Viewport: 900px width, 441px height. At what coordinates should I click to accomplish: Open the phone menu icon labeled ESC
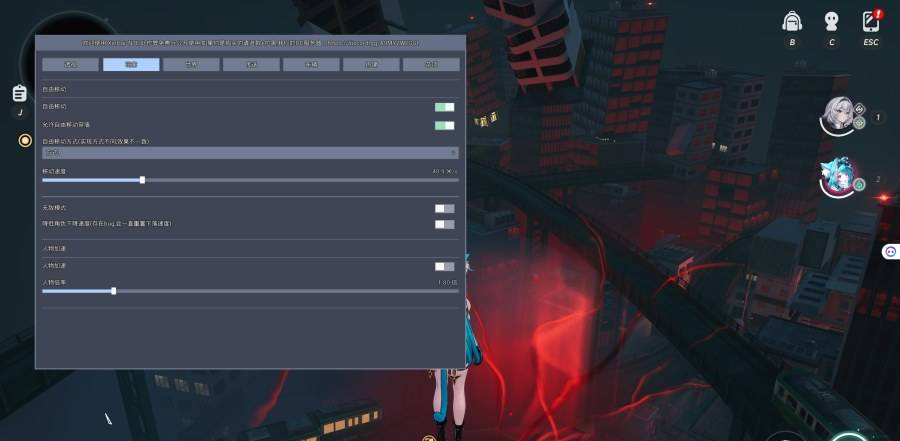point(871,21)
